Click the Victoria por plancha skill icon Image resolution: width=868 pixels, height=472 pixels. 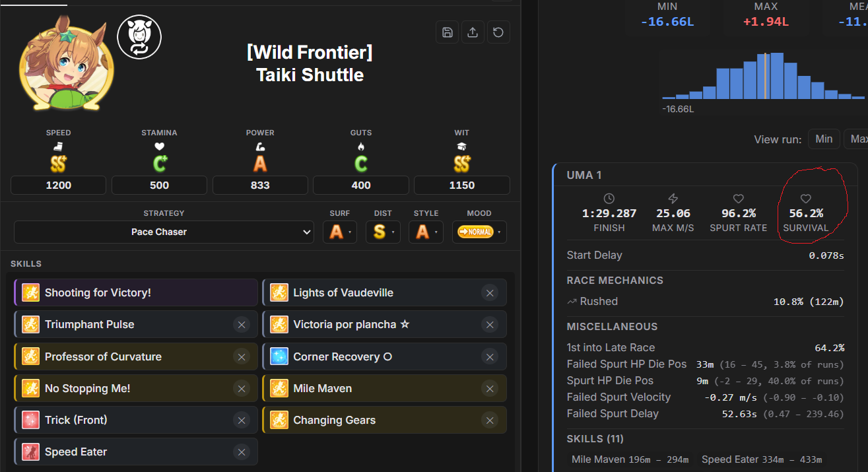tap(279, 324)
